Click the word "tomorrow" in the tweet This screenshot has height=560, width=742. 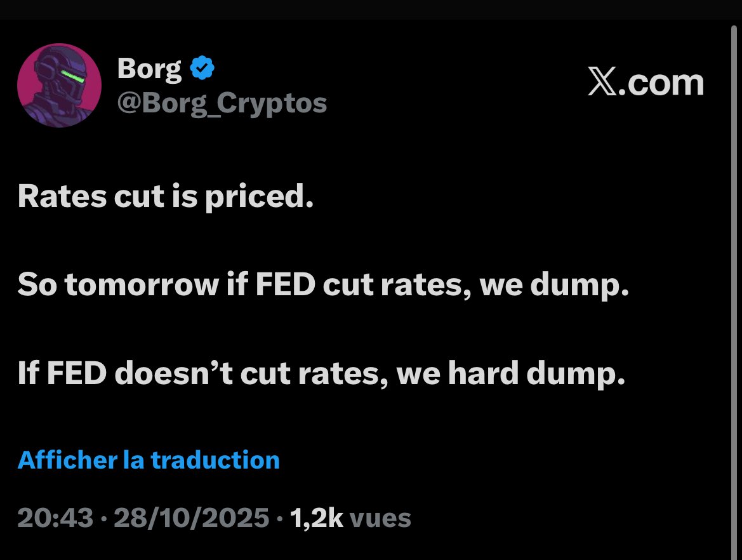point(141,286)
